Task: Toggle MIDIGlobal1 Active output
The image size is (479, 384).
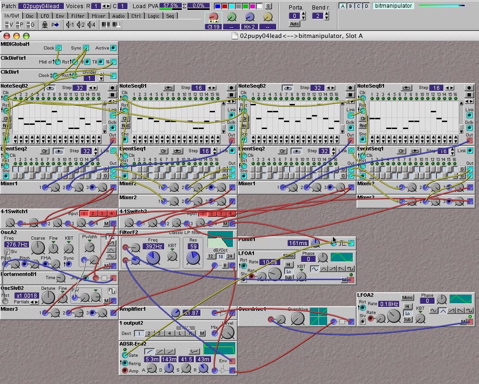Action: click(113, 48)
